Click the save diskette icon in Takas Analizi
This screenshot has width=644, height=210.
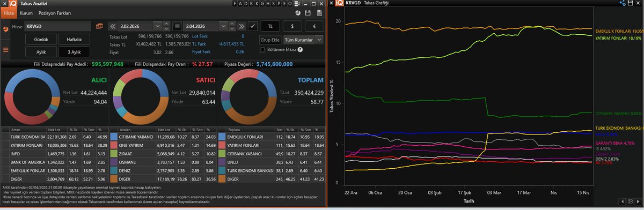point(308,12)
